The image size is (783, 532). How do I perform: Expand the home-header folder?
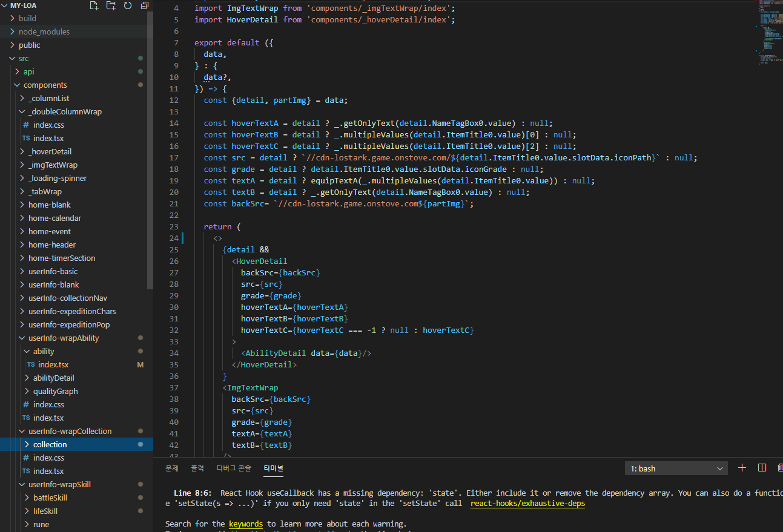tap(75, 245)
